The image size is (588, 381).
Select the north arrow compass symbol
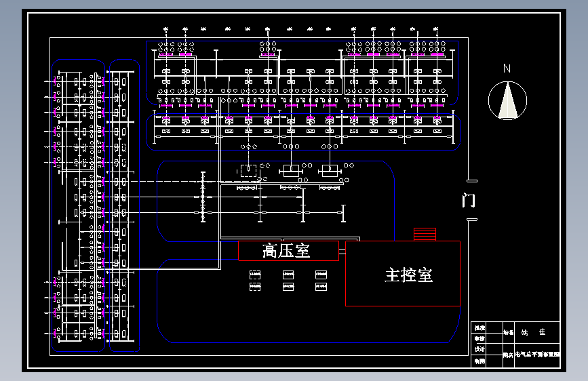507,100
